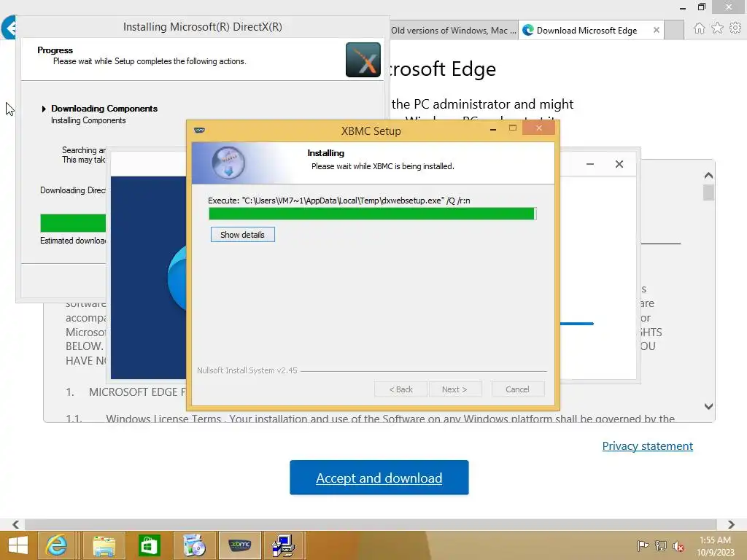Click the 'Windows License Terms' paragraph 1.1
This screenshot has height=560, width=747.
pyautogui.click(x=370, y=418)
